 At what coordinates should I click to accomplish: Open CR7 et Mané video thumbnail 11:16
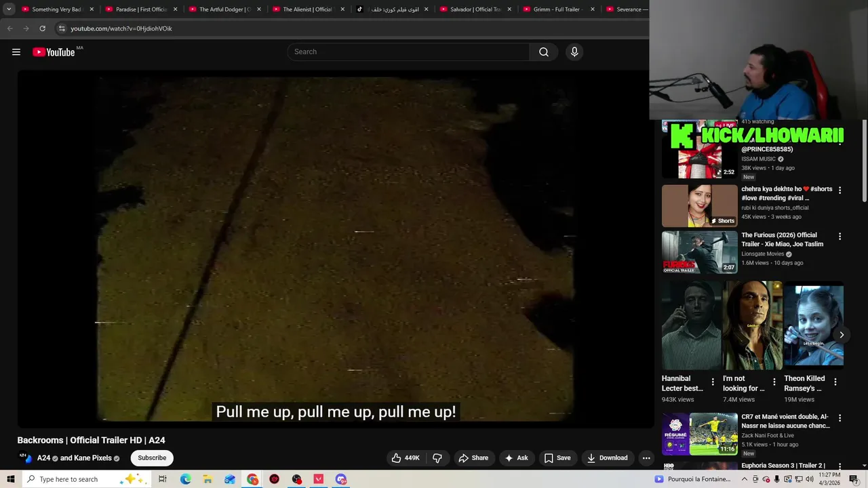(x=699, y=434)
